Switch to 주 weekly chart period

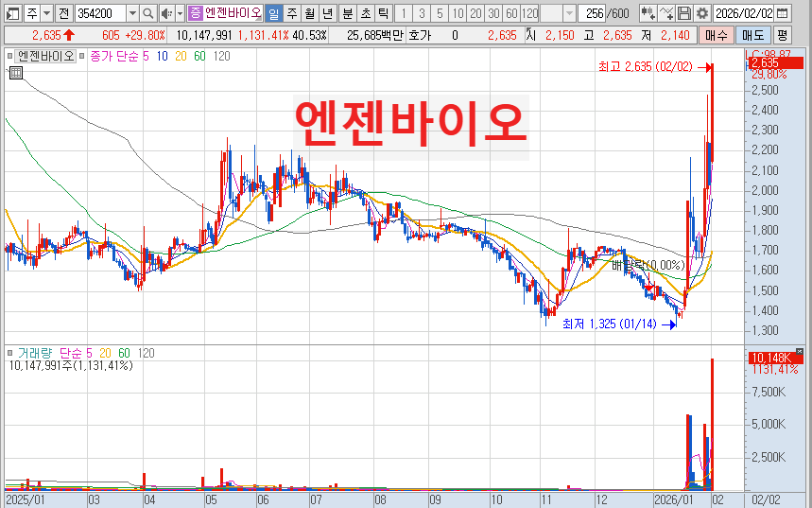[x=292, y=13]
